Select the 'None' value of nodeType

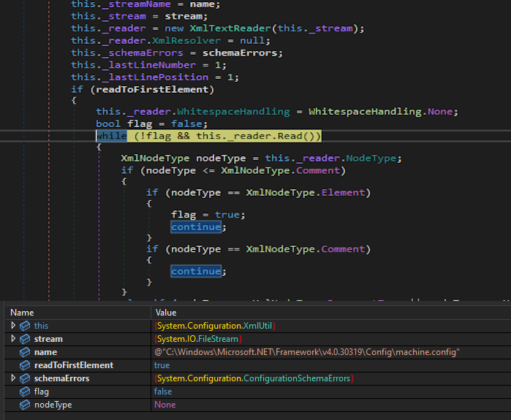tap(164, 405)
